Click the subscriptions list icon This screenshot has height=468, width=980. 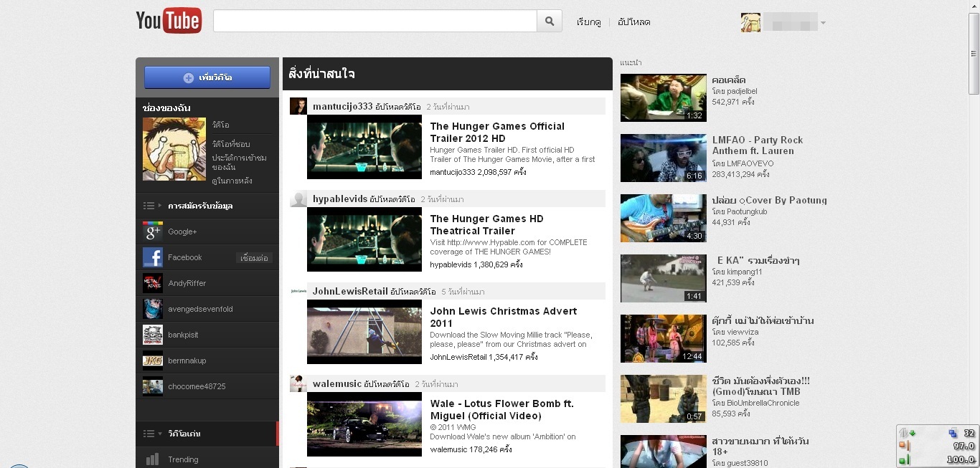click(x=149, y=206)
